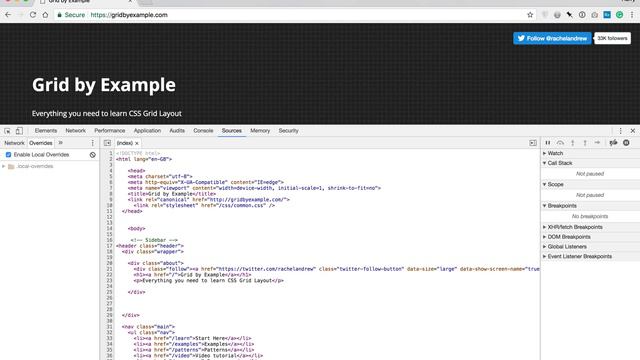Reload the page with the refresh icon
The height and width of the screenshot is (360, 640).
[x=33, y=15]
